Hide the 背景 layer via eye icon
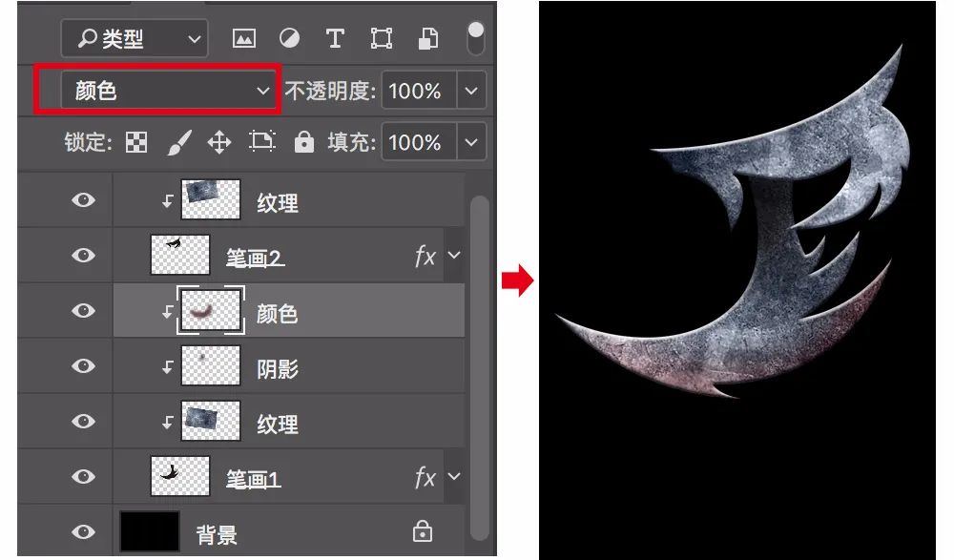954x560 pixels. pyautogui.click(x=85, y=532)
